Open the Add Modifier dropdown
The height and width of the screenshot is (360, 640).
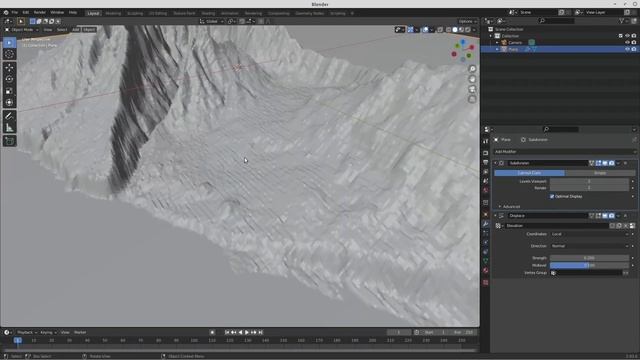pyautogui.click(x=564, y=151)
